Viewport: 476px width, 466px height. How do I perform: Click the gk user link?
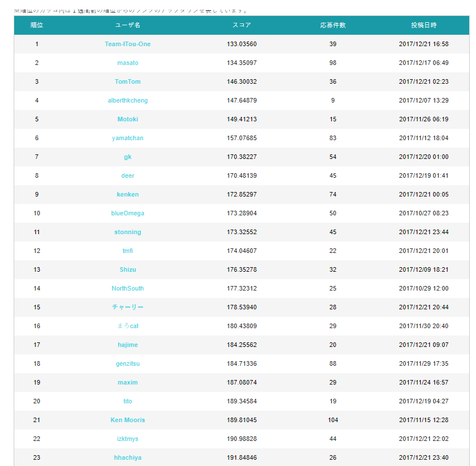(x=128, y=157)
